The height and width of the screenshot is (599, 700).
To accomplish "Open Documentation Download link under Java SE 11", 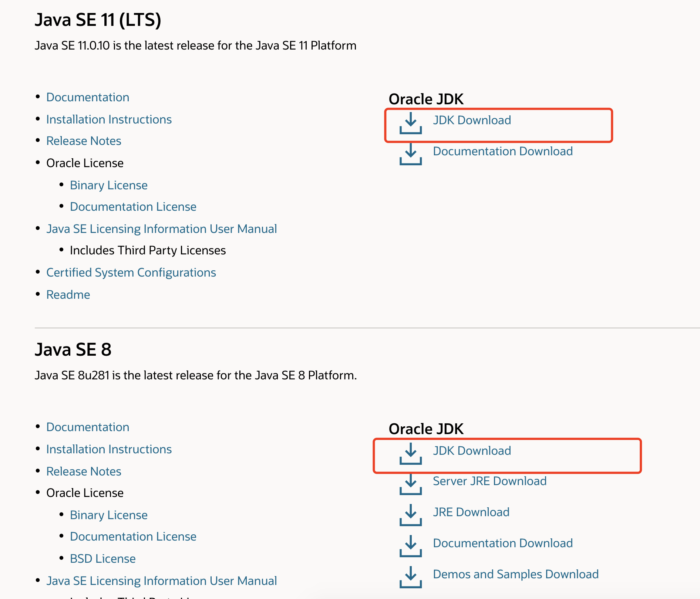I will point(503,151).
